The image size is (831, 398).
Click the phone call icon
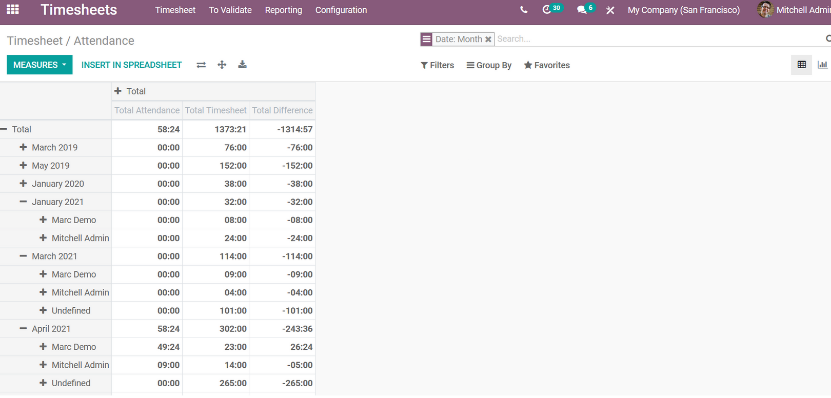point(524,10)
